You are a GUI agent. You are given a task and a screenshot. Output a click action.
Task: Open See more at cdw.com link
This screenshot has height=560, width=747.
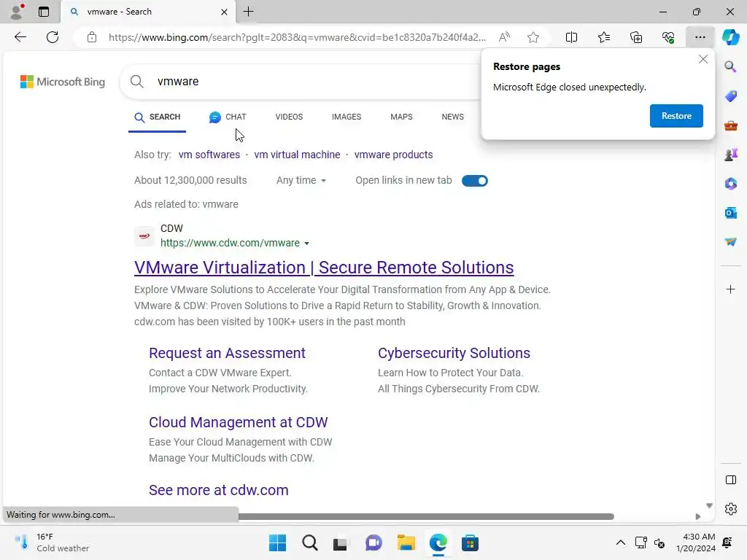tap(219, 490)
